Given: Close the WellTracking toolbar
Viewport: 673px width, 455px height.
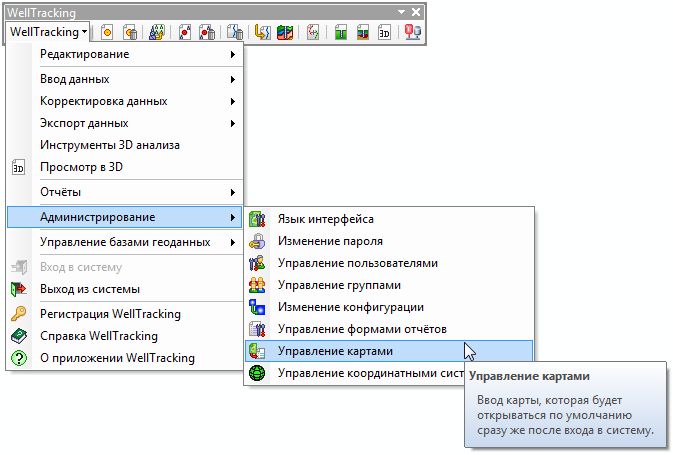Looking at the screenshot, I should pyautogui.click(x=416, y=10).
